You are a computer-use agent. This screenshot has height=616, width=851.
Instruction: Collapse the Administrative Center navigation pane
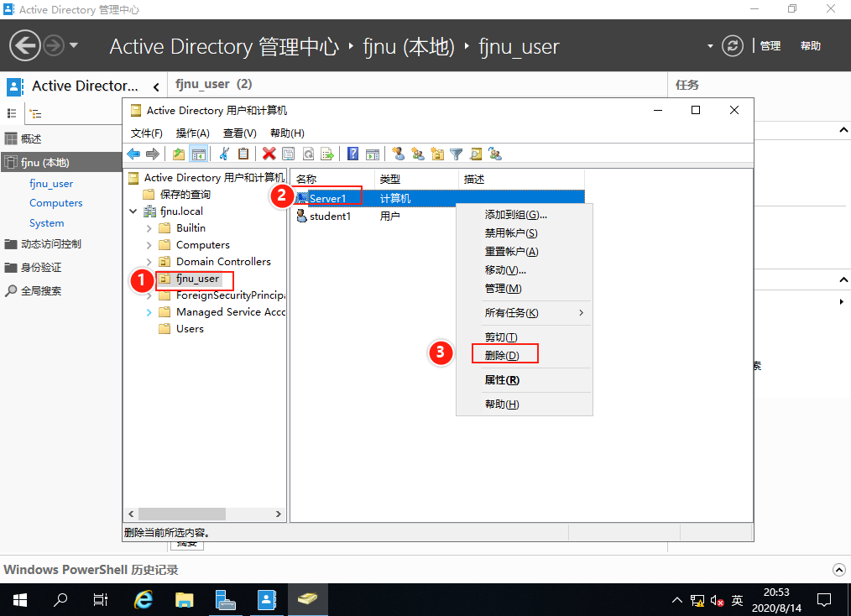click(x=156, y=86)
